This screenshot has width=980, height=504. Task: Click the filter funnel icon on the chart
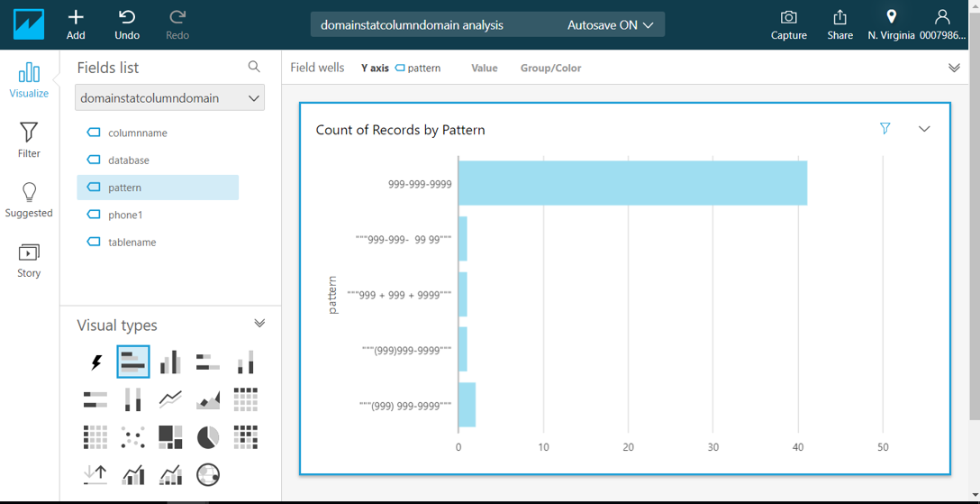(x=885, y=129)
